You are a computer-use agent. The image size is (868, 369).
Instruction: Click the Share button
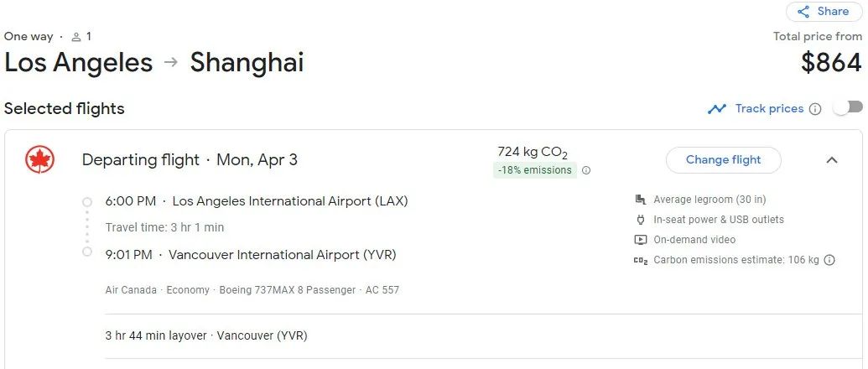click(x=823, y=12)
